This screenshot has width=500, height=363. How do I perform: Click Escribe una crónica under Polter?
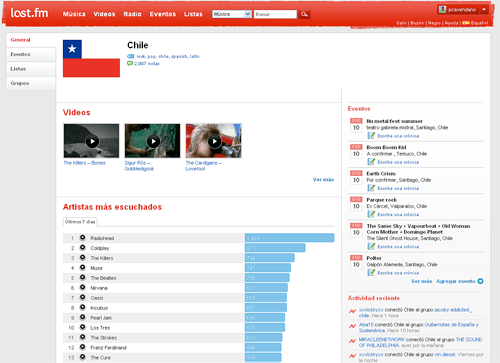coord(398,273)
